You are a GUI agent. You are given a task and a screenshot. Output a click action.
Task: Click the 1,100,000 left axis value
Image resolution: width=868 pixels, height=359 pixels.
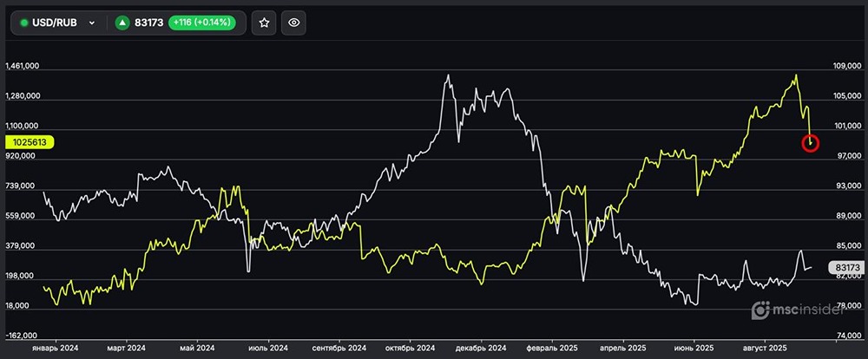[x=23, y=126]
